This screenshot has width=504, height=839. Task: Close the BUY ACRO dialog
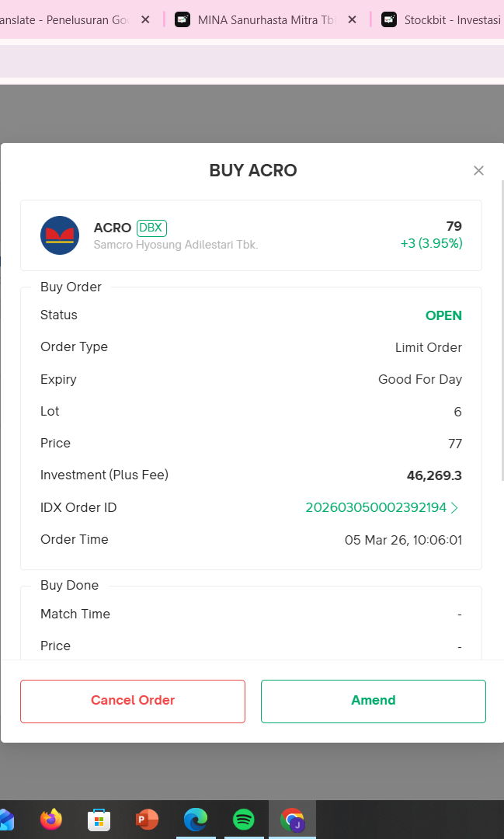[x=478, y=171]
